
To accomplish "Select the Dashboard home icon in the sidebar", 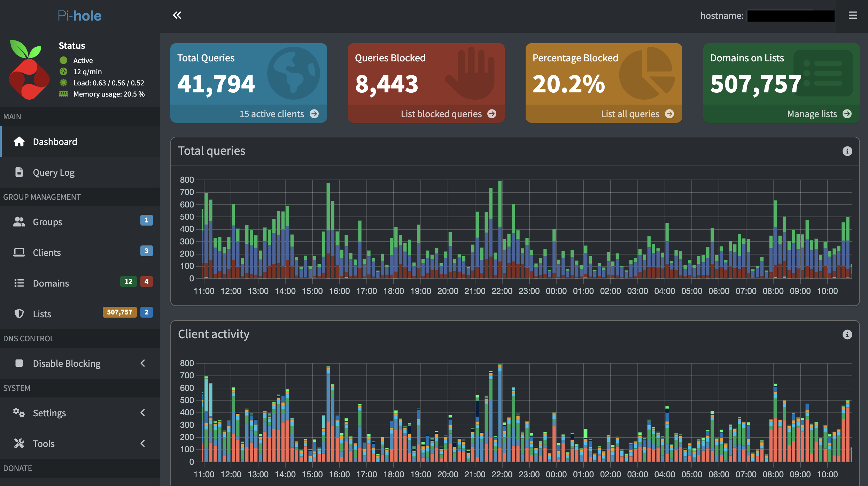I will tap(19, 142).
